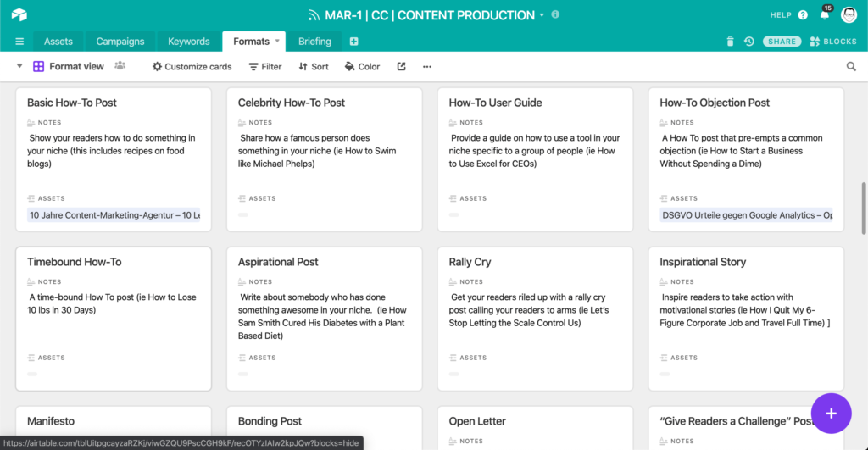Open the How-To User Guide card
This screenshot has width=868, height=450.
click(x=536, y=159)
